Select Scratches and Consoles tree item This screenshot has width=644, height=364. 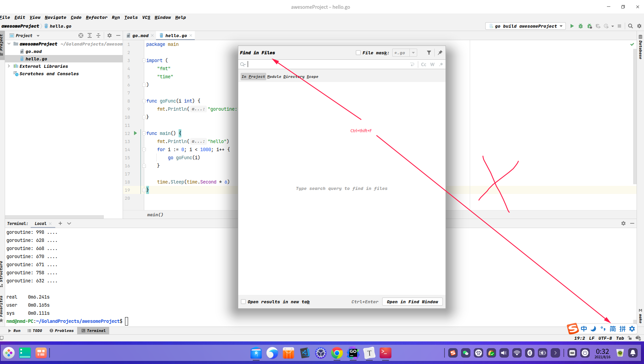point(49,74)
